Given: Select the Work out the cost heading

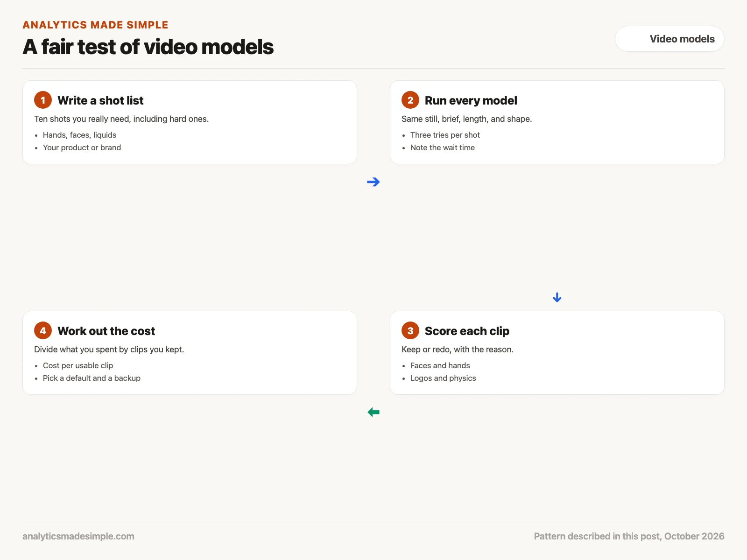Looking at the screenshot, I should pos(106,331).
